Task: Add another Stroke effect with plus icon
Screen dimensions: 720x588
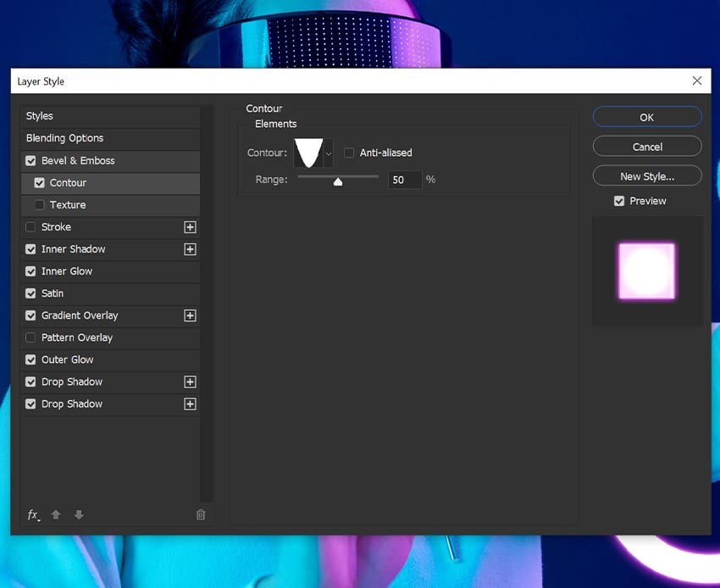Action: coord(190,227)
